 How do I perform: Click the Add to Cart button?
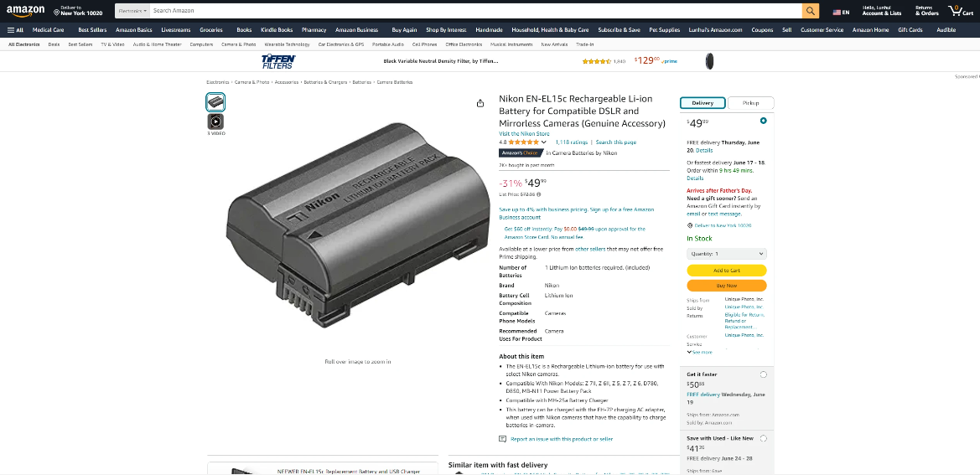pos(726,271)
